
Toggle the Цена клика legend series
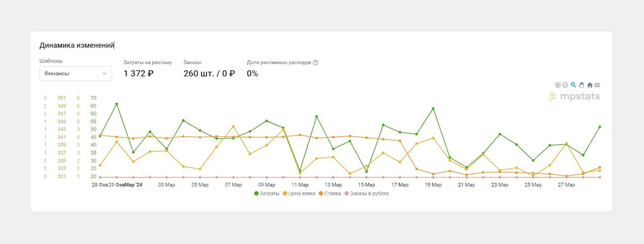click(x=299, y=193)
